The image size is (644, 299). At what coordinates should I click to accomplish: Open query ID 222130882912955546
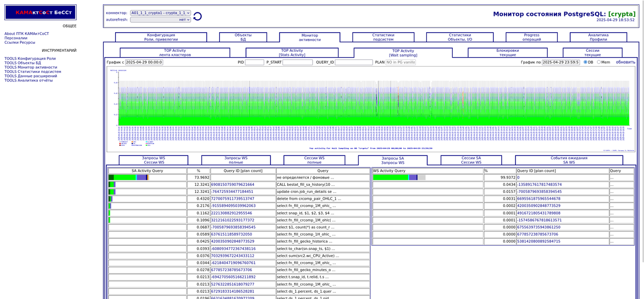[232, 213]
